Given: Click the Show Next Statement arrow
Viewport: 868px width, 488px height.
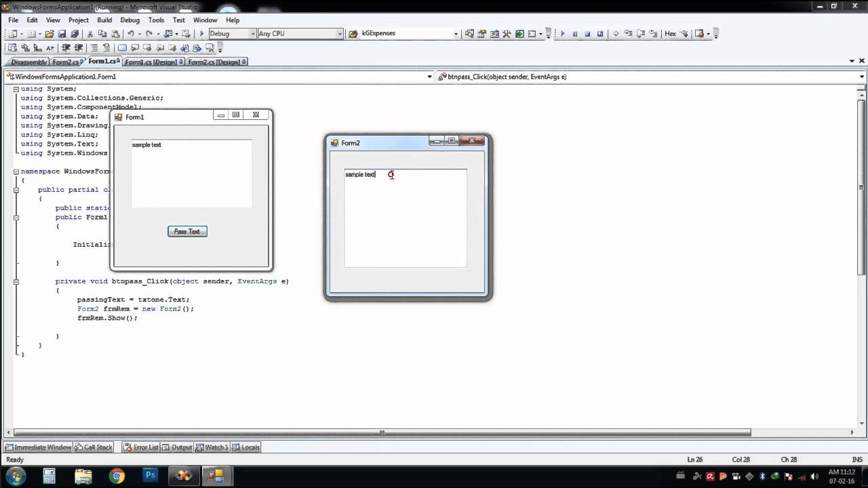Looking at the screenshot, I should (616, 33).
